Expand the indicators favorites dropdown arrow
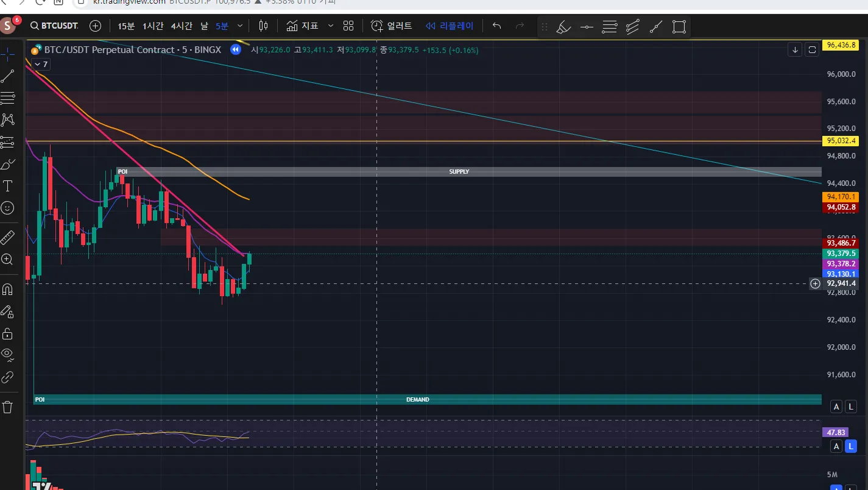This screenshot has width=868, height=490. 331,26
